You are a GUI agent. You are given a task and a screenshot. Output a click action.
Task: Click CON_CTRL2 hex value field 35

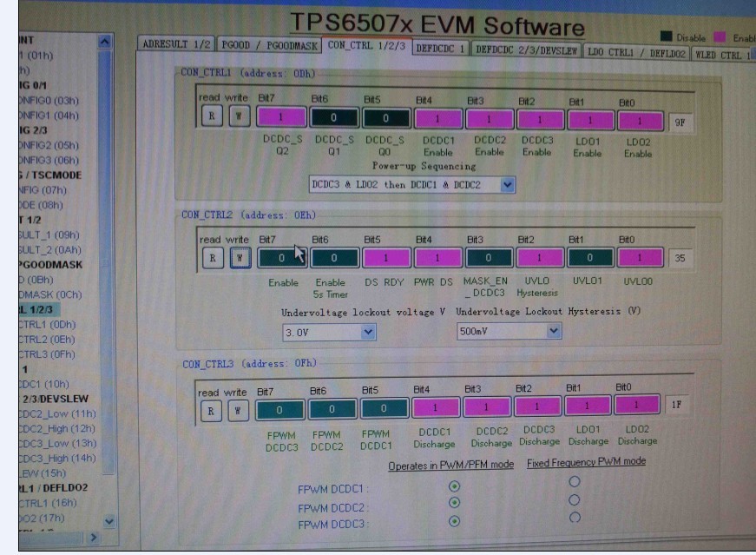[680, 258]
